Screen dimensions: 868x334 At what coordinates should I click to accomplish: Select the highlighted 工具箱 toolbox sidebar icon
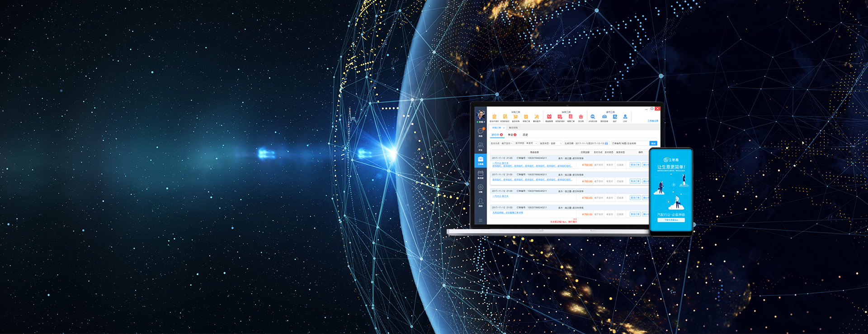pyautogui.click(x=481, y=161)
